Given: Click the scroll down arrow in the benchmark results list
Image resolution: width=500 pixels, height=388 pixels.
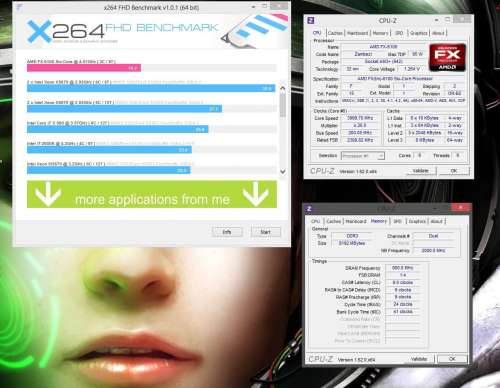Looking at the screenshot, I should coord(283,172).
